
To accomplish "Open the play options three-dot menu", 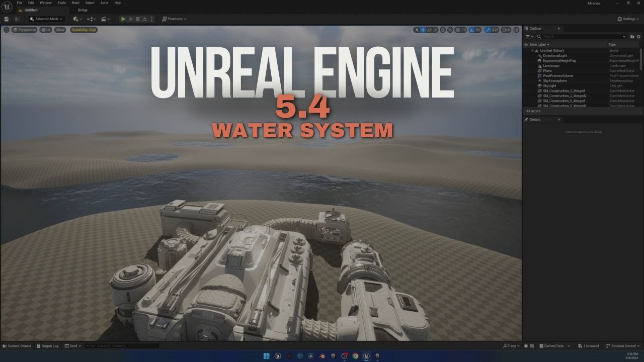I will (151, 19).
